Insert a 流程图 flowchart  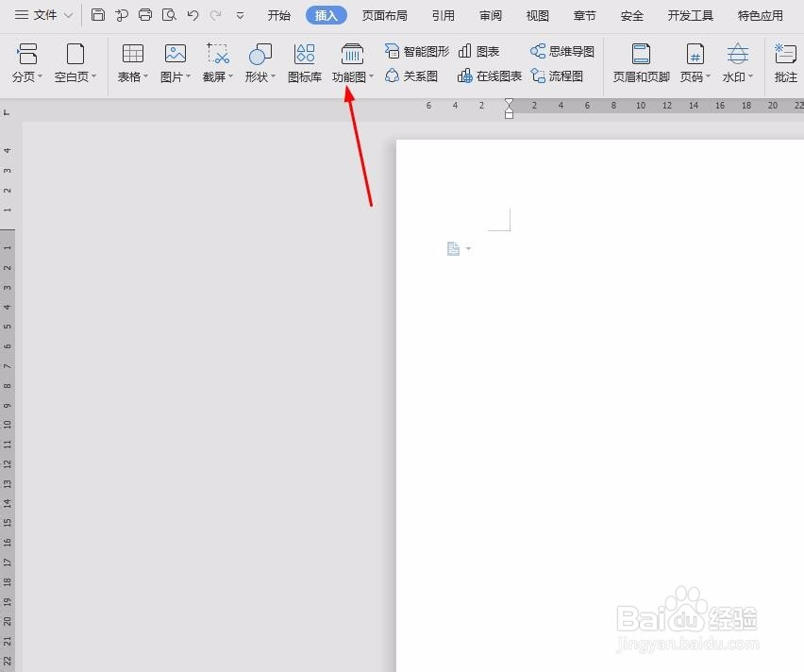click(557, 76)
